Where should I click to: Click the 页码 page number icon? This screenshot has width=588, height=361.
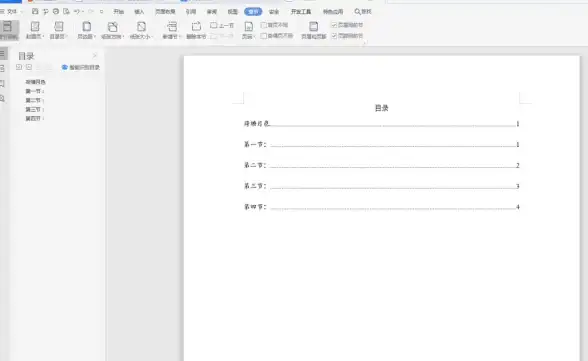[x=248, y=27]
